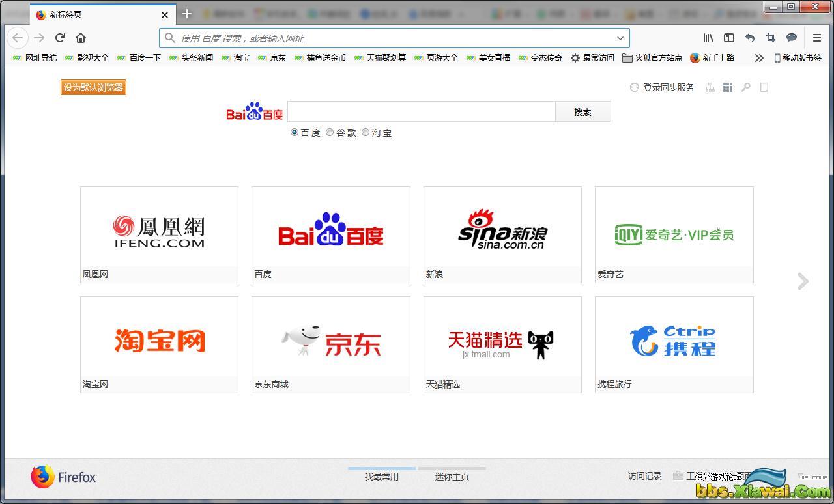Click the Baidu logo beside search box
The image size is (834, 504).
click(x=255, y=111)
